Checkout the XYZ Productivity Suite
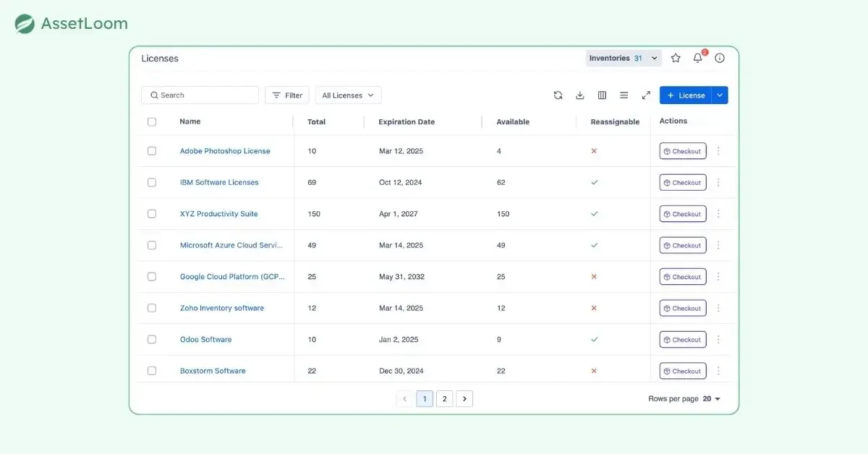Image resolution: width=868 pixels, height=454 pixels. pyautogui.click(x=683, y=214)
